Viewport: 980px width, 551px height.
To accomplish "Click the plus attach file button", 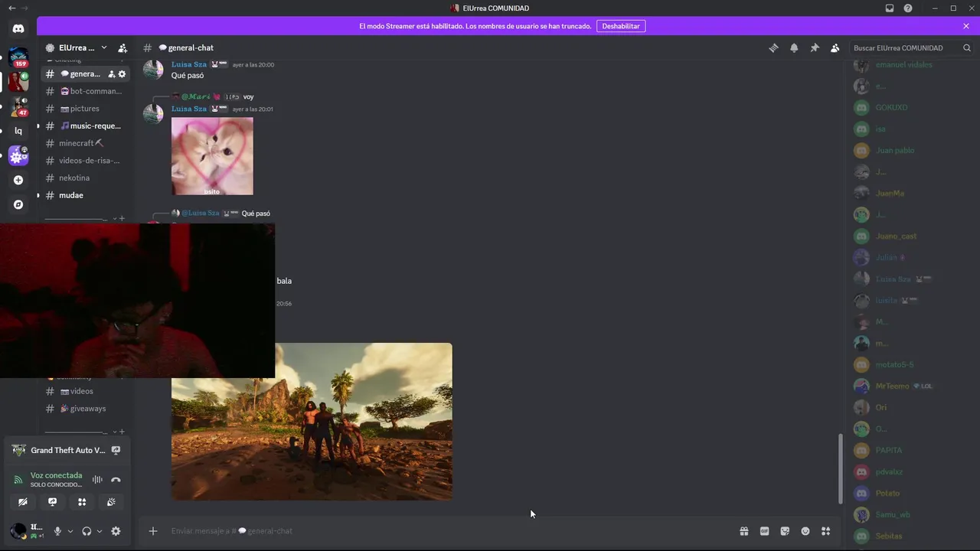I will pyautogui.click(x=153, y=531).
